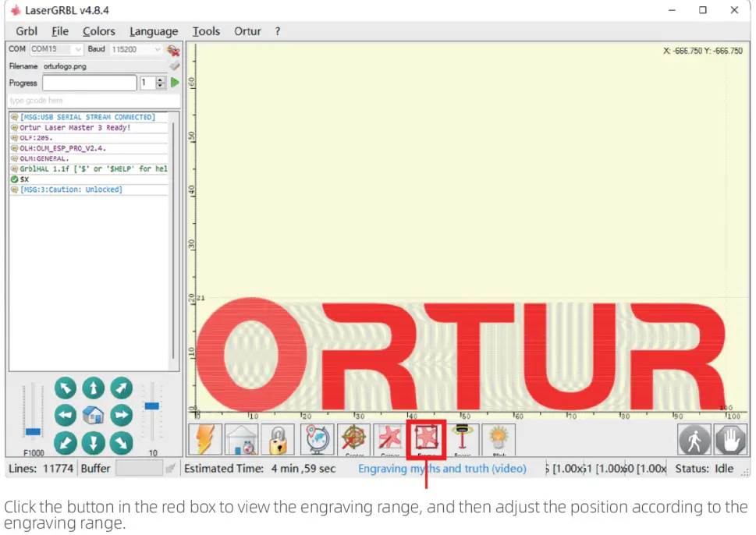Screen dimensions: 756x535
Task: Select the walking man move mode icon
Action: pos(694,440)
